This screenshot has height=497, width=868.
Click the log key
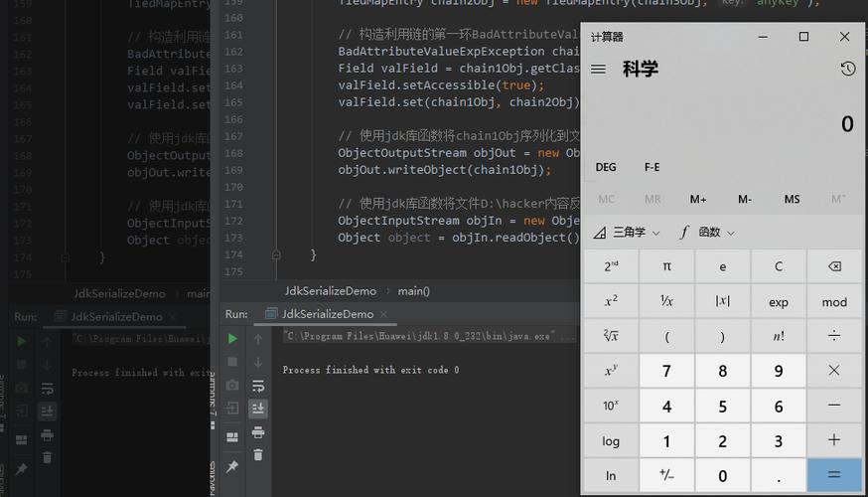click(x=611, y=440)
